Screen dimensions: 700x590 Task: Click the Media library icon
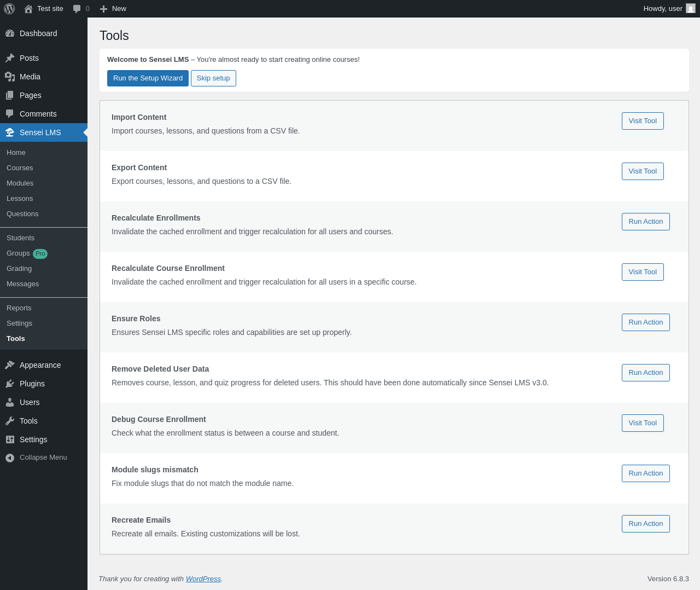pos(10,77)
